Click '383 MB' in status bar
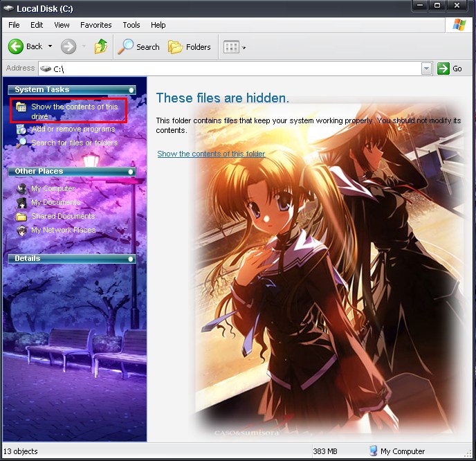This screenshot has width=476, height=461. click(325, 451)
